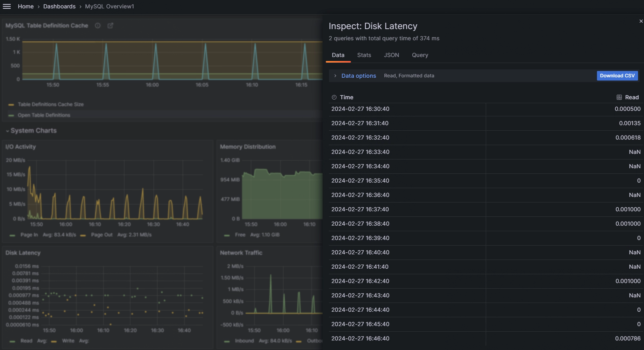Click the NaN value in the 16:43:40 row

pyautogui.click(x=634, y=295)
